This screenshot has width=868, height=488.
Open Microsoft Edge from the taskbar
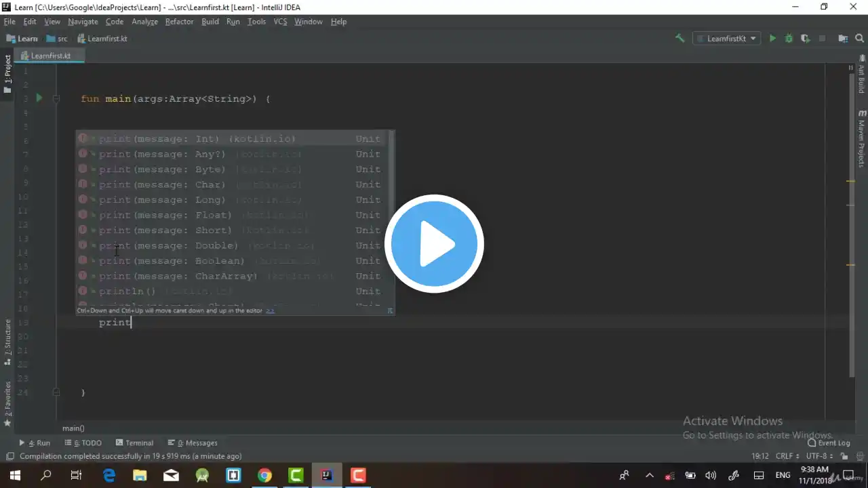point(108,475)
